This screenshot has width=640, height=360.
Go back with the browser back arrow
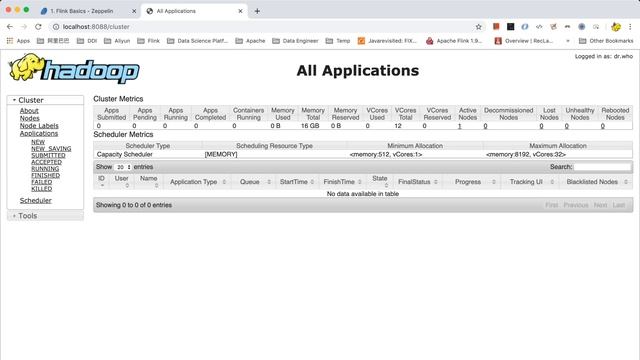[10, 27]
